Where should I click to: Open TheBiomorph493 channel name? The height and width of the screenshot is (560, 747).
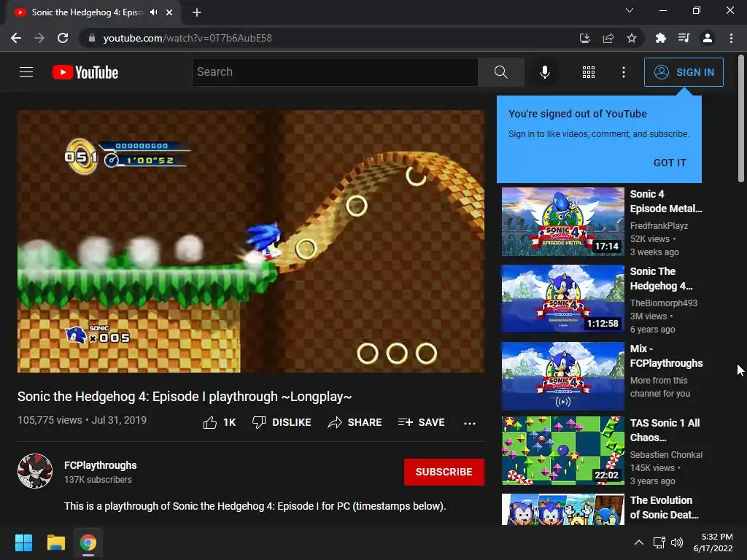[x=664, y=303]
